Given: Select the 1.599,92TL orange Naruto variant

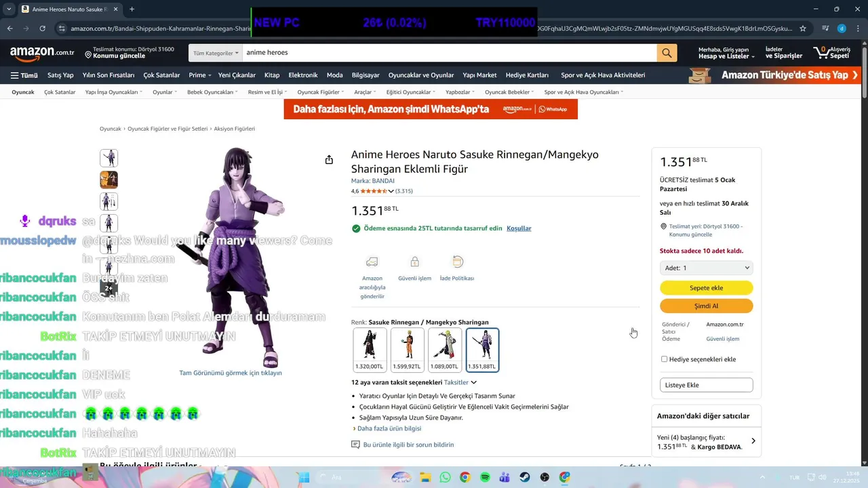Looking at the screenshot, I should pyautogui.click(x=407, y=350).
